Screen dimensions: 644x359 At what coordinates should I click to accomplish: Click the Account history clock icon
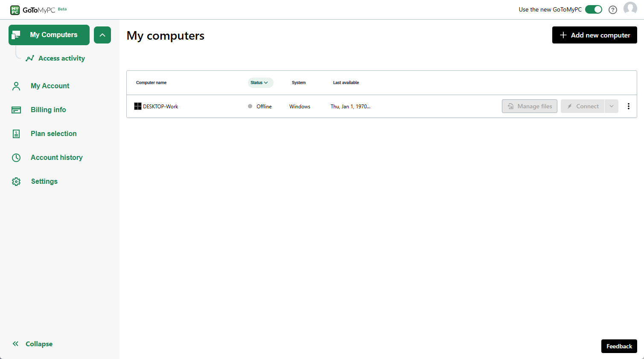tap(16, 158)
